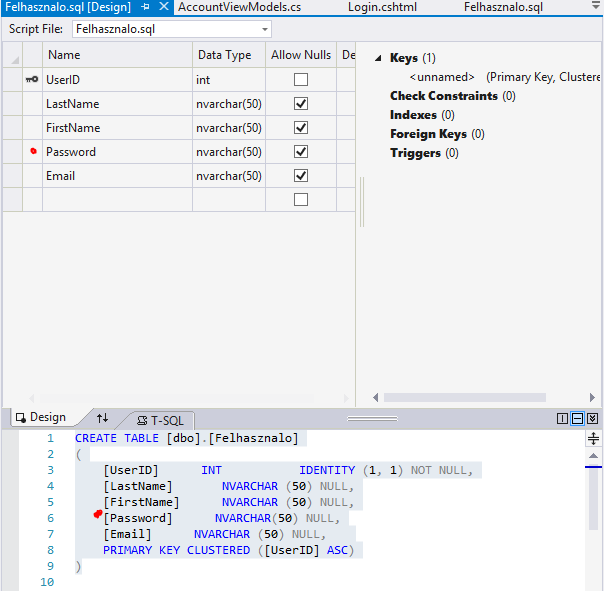Click the [Email] line in T-SQL

click(x=215, y=534)
